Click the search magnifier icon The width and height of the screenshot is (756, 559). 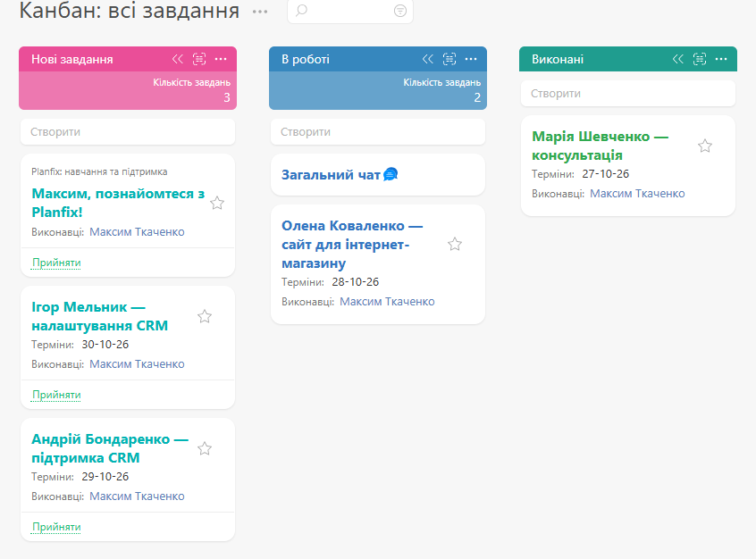point(301,10)
